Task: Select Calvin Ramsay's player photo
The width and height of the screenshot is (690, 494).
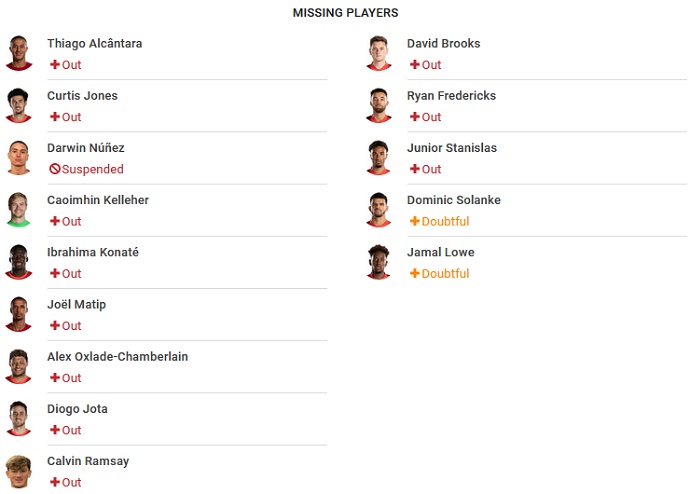Action: tap(18, 471)
